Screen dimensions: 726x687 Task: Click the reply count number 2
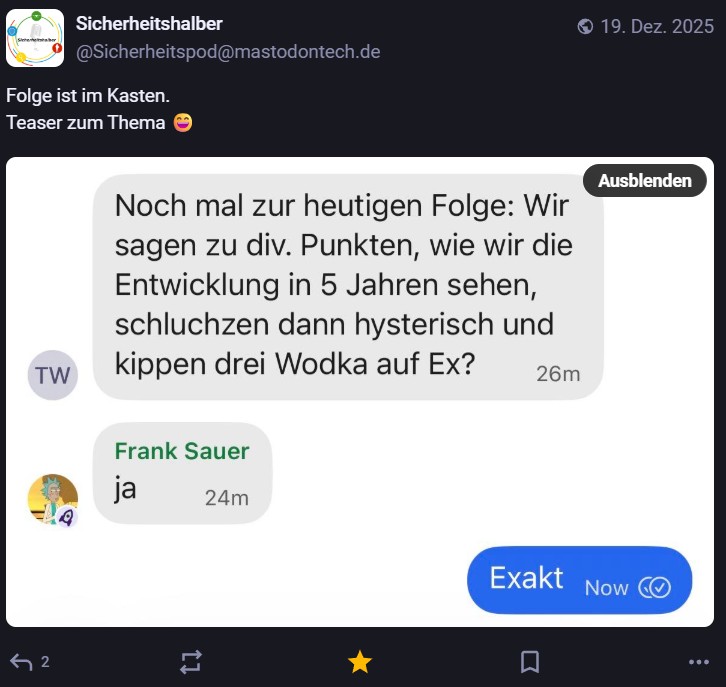tap(45, 661)
